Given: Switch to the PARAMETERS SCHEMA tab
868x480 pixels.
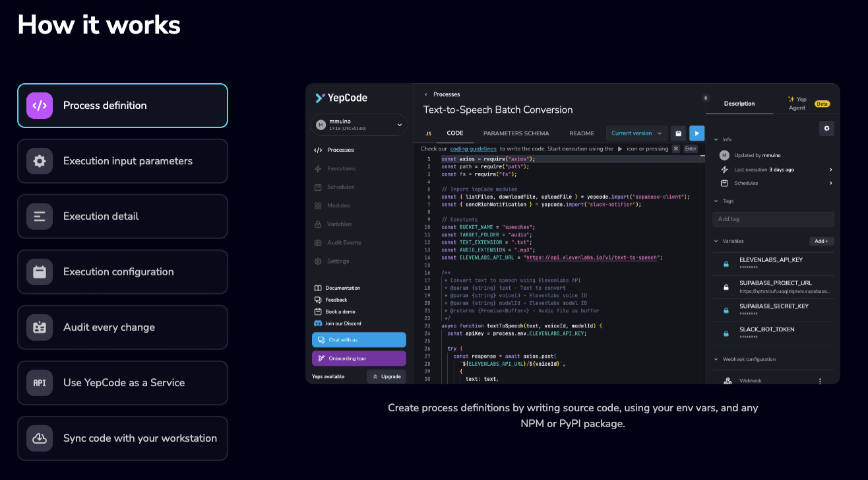Looking at the screenshot, I should [516, 133].
